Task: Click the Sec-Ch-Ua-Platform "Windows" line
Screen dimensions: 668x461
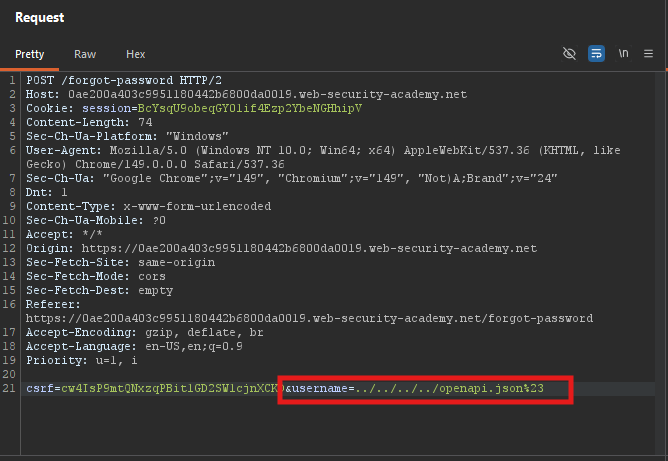Action: point(127,136)
